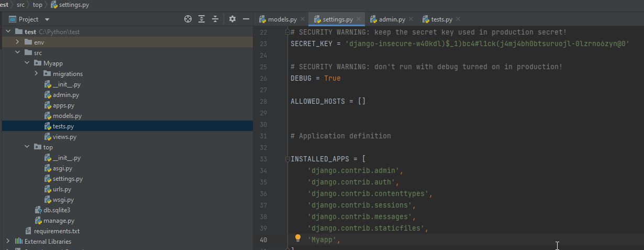Viewport: 644px width, 250px height.
Task: Select urls.py in project tree
Action: pos(58,189)
